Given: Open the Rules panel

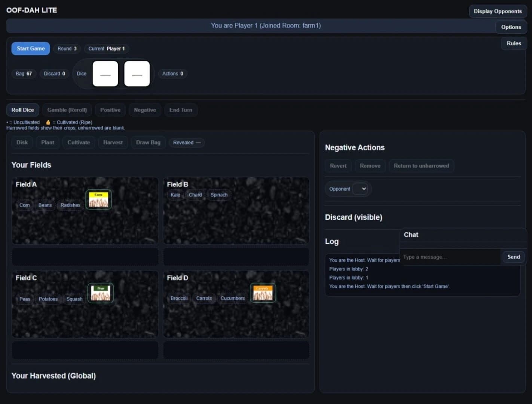Looking at the screenshot, I should point(514,43).
